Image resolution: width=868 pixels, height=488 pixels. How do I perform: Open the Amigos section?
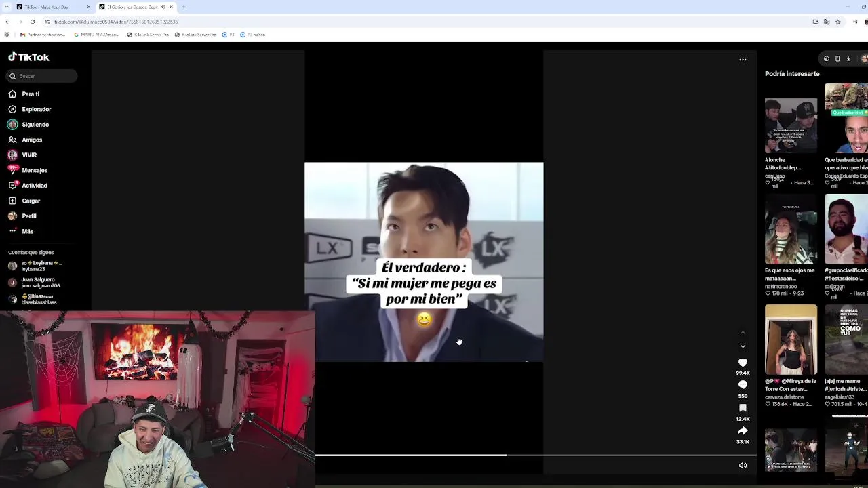point(25,140)
